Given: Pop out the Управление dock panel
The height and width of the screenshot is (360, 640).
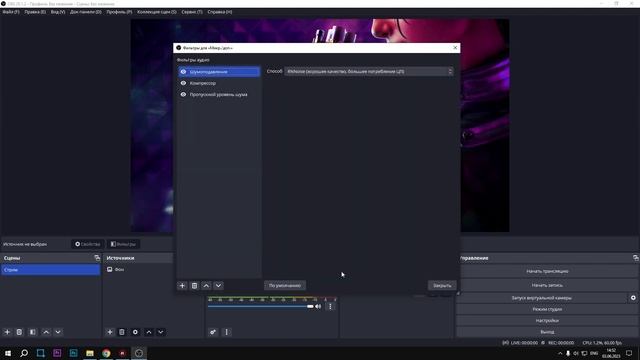Looking at the screenshot, I should click(x=636, y=258).
